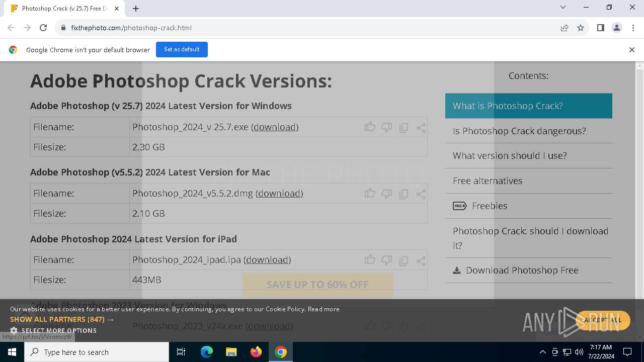Click download link for Photoshop_2023_v24x.exe
This screenshot has width=644, height=362.
269,326
